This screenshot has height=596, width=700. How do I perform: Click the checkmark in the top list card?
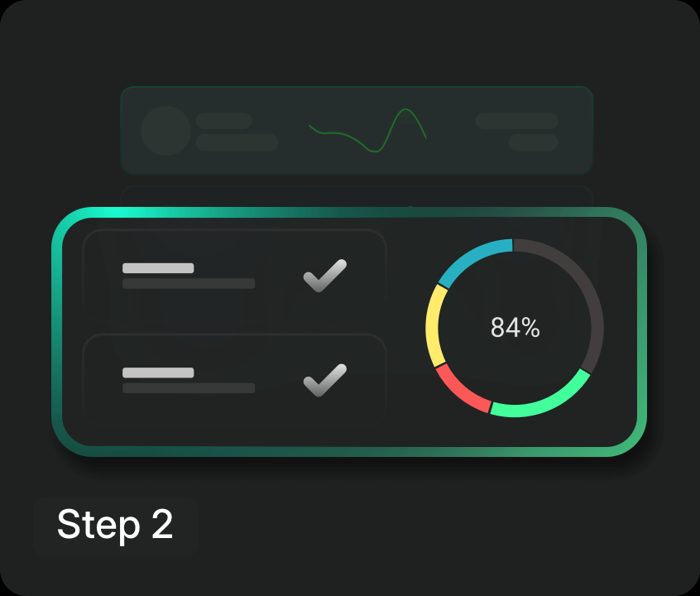pos(325,276)
